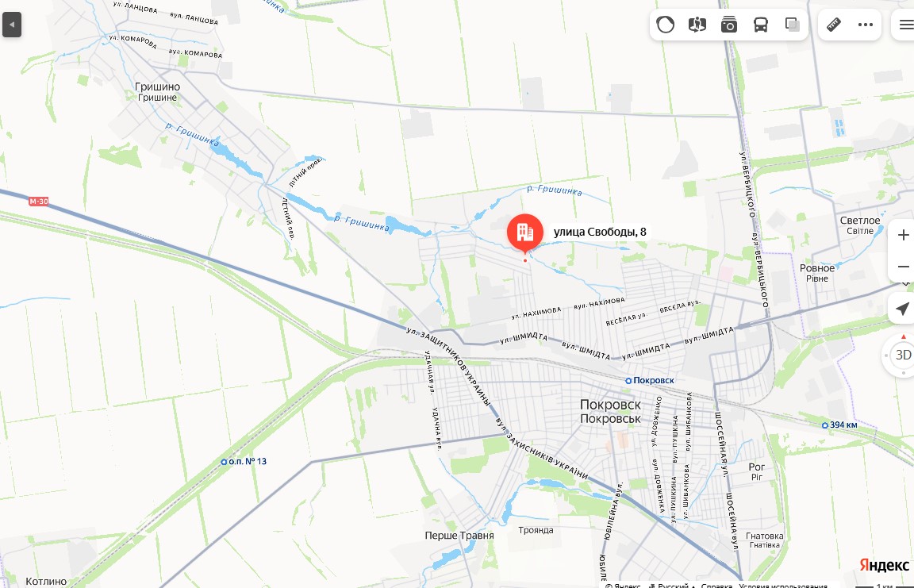914x588 pixels.
Task: Open the hamburger main menu
Action: point(905,25)
